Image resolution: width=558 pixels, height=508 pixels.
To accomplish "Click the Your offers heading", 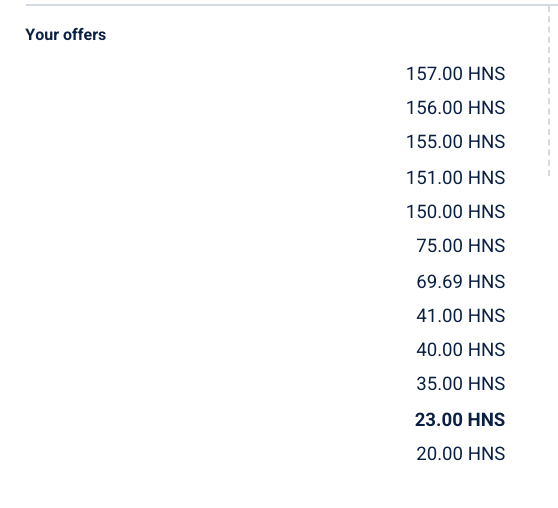I will (x=66, y=35).
